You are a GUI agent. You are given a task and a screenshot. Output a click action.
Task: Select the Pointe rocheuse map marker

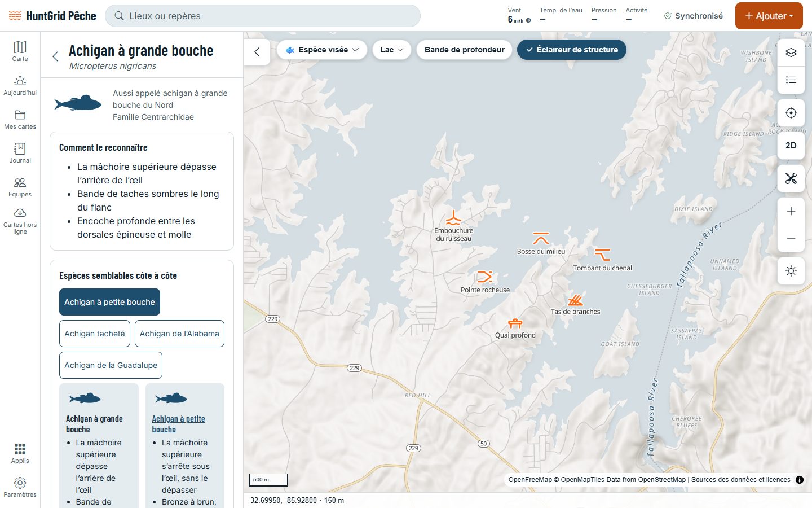tap(485, 277)
